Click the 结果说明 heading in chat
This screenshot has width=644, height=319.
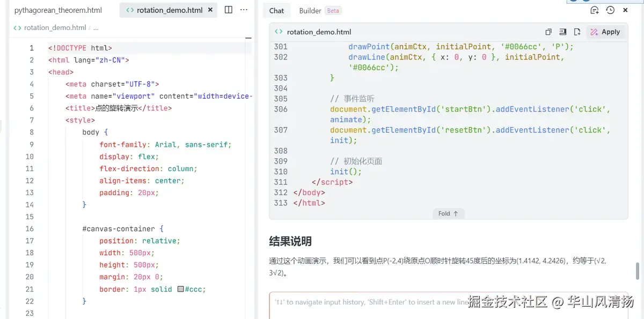(x=290, y=241)
